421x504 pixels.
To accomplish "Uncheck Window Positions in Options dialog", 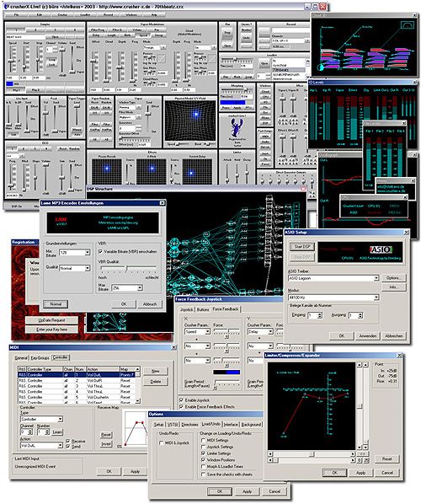I will point(203,459).
